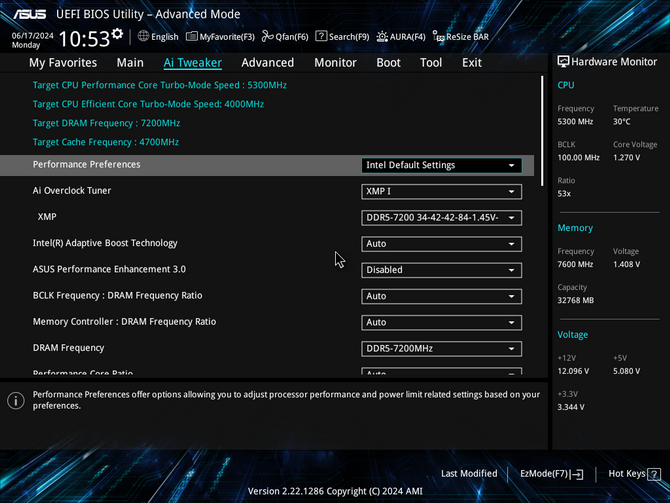Image resolution: width=670 pixels, height=503 pixels.
Task: Select the Intel(R) Adaptive Boost Technology label
Action: click(105, 243)
